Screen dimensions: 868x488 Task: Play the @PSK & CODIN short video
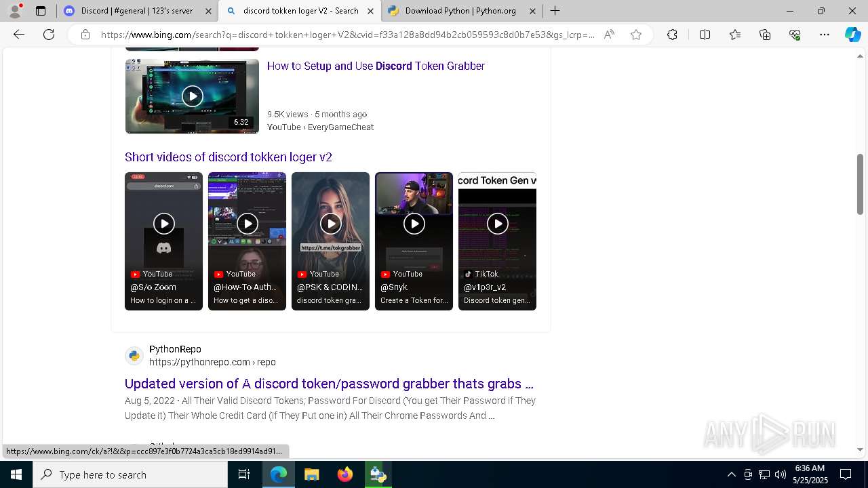click(330, 224)
